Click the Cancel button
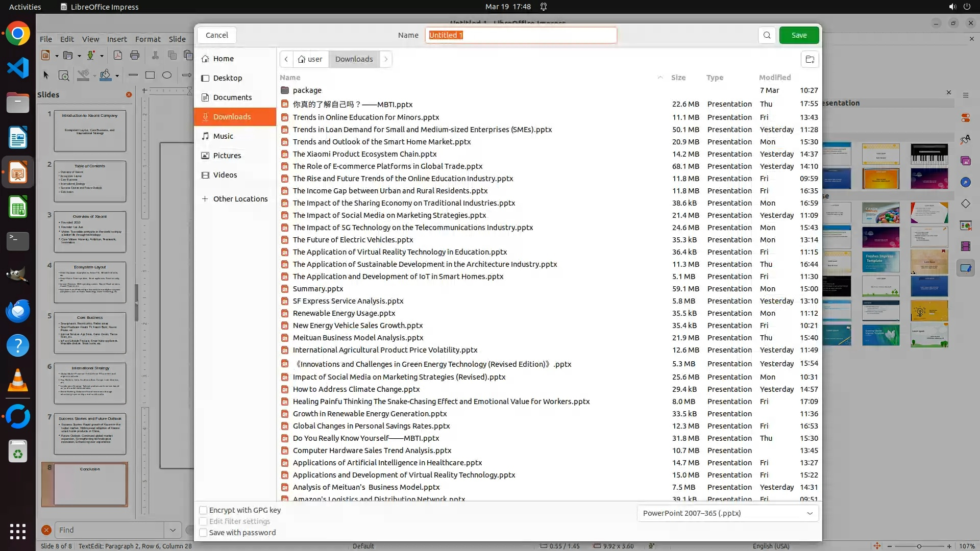 click(x=217, y=35)
